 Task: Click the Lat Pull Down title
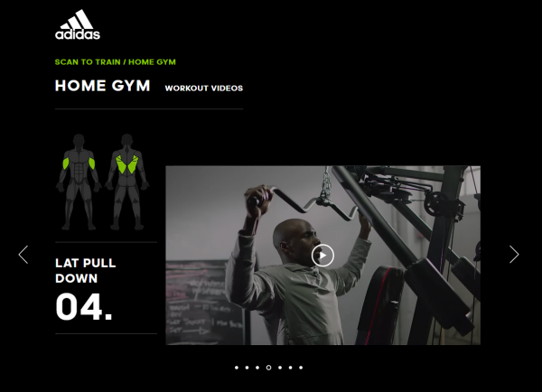(86, 271)
